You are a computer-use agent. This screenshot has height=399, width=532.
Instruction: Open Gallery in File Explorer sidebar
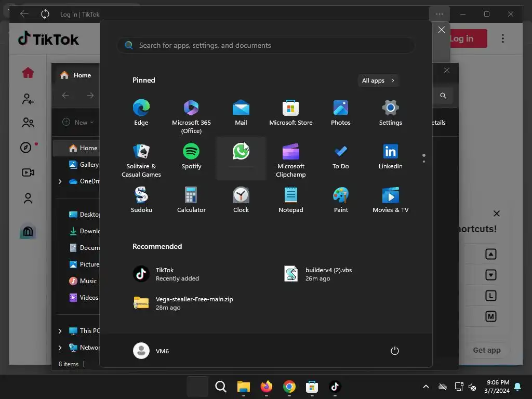click(x=84, y=165)
